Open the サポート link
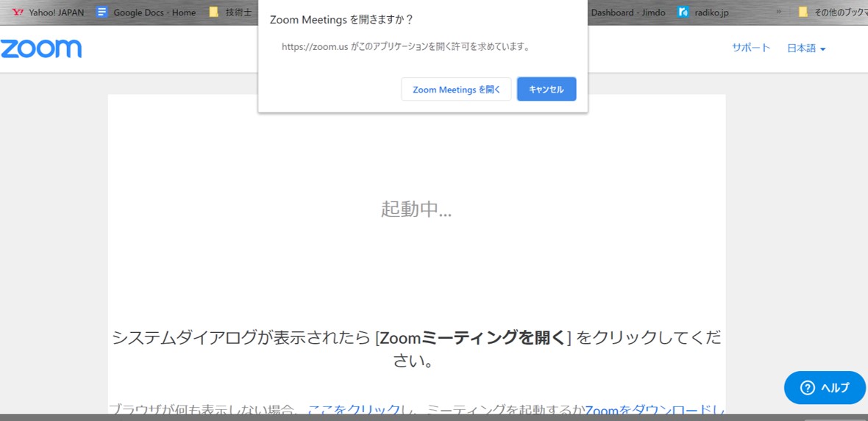This screenshot has width=868, height=421. 750,48
